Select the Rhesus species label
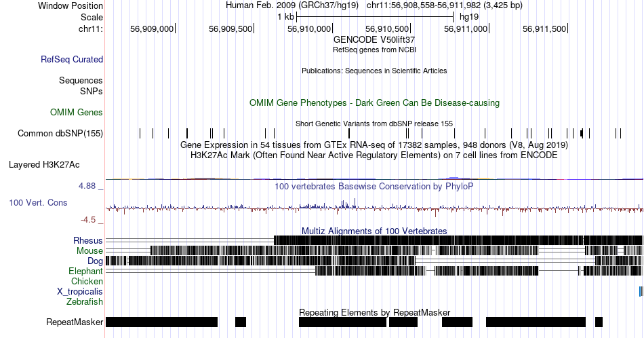 [x=88, y=240]
